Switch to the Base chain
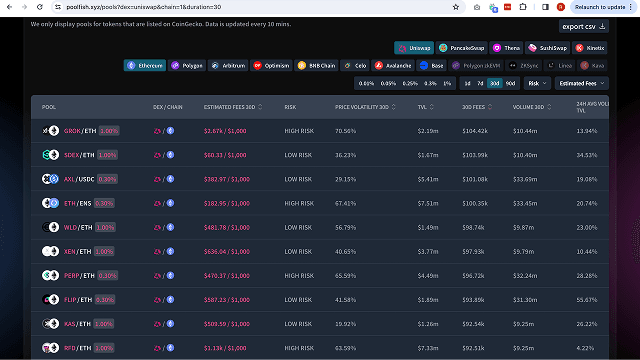 (431, 65)
